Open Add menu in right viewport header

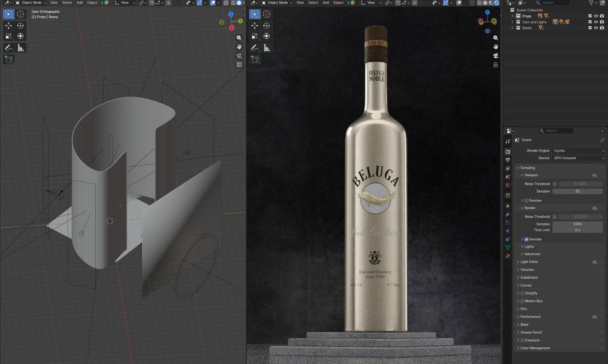[326, 3]
